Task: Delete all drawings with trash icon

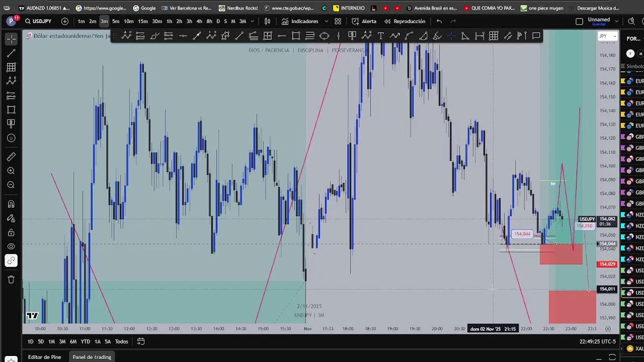Action: 11,280
